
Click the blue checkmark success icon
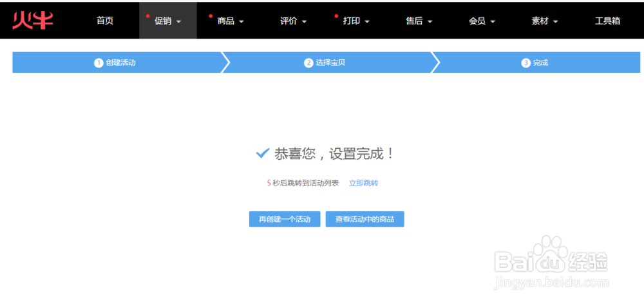(x=263, y=154)
